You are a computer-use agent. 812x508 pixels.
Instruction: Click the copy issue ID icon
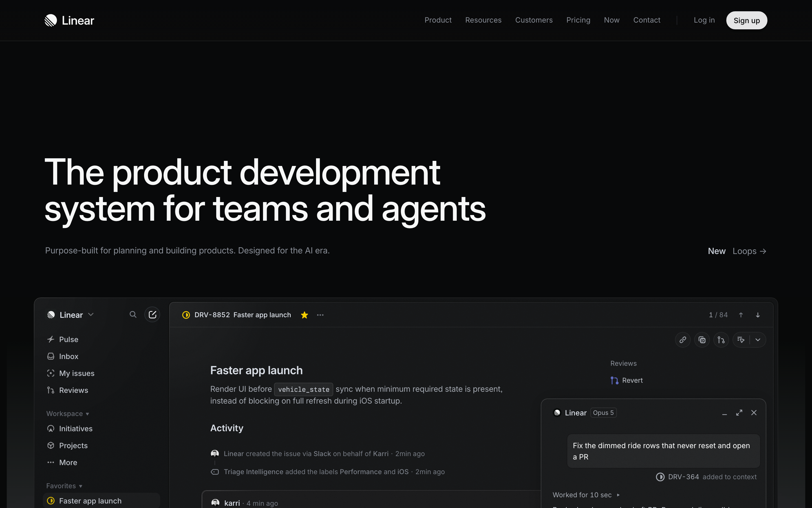pos(702,340)
